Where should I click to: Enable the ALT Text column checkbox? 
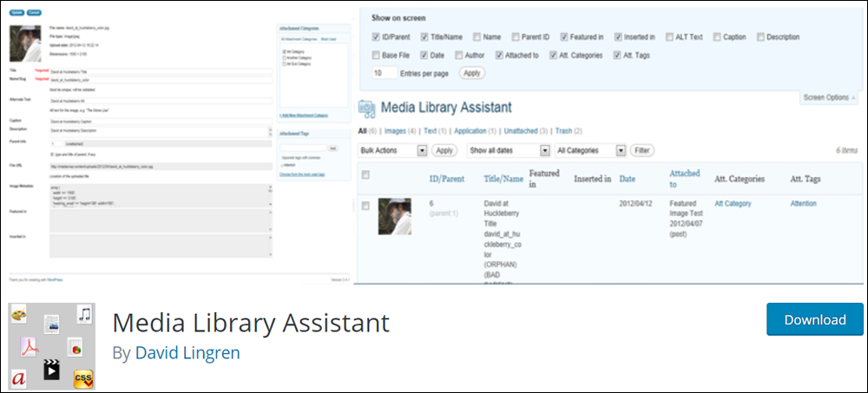[x=670, y=37]
